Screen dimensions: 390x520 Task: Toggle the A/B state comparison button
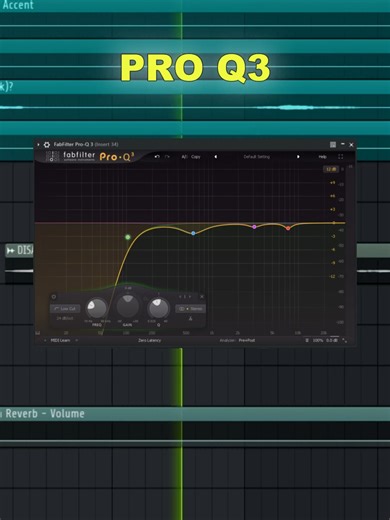184,157
